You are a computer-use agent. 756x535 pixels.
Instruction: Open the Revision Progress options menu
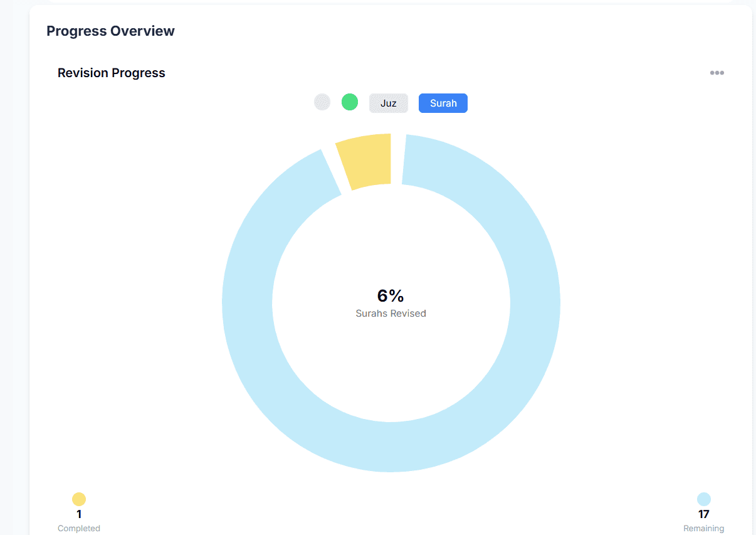pyautogui.click(x=717, y=72)
